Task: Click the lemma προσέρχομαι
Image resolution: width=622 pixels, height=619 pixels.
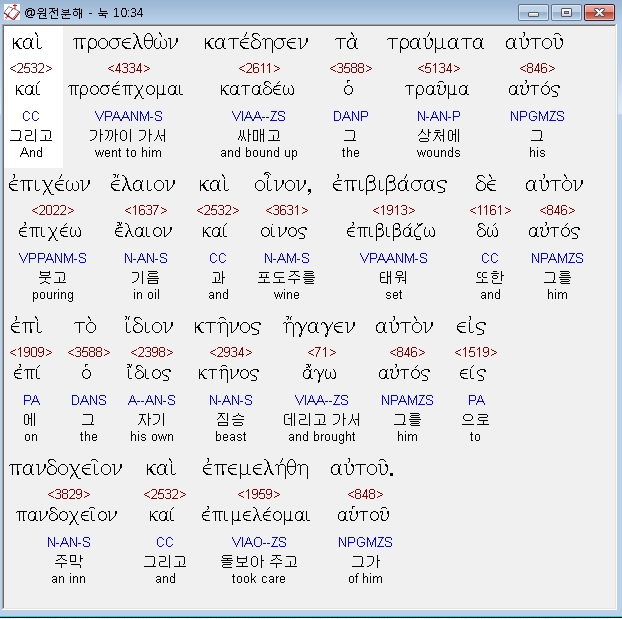Action: click(126, 90)
